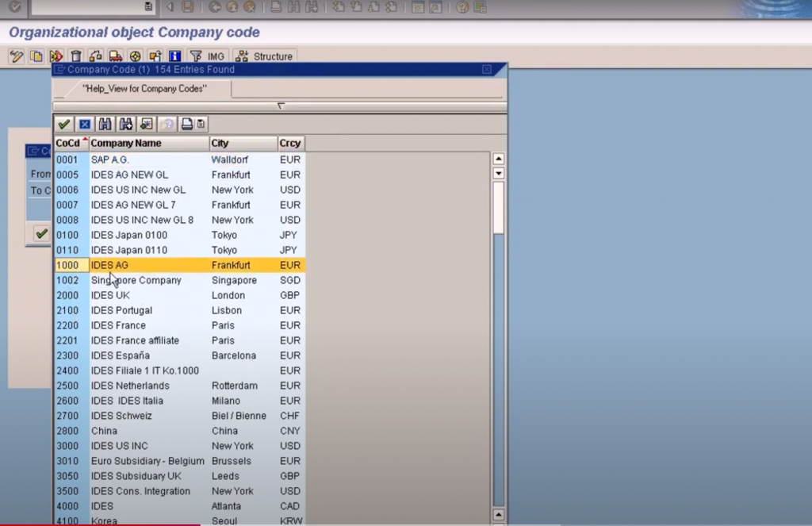
Task: Click the hierarchy replace icon next to trash
Action: pyautogui.click(x=96, y=56)
